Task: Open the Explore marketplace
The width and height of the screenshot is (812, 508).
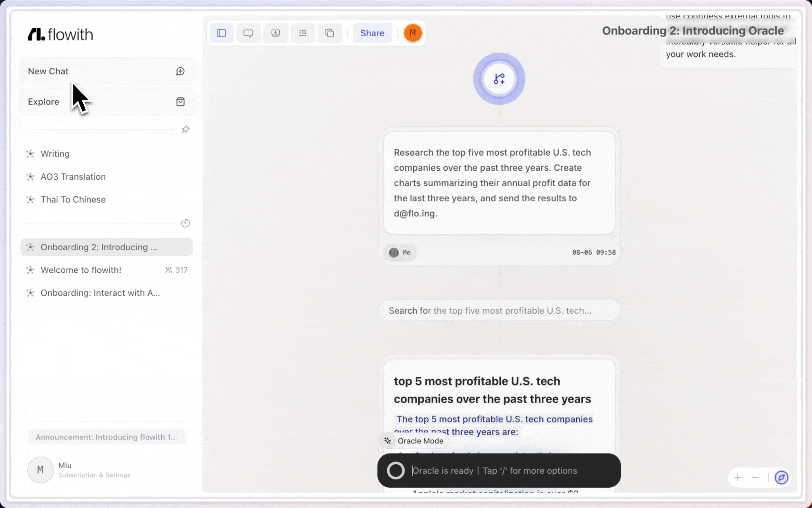Action: pos(108,102)
